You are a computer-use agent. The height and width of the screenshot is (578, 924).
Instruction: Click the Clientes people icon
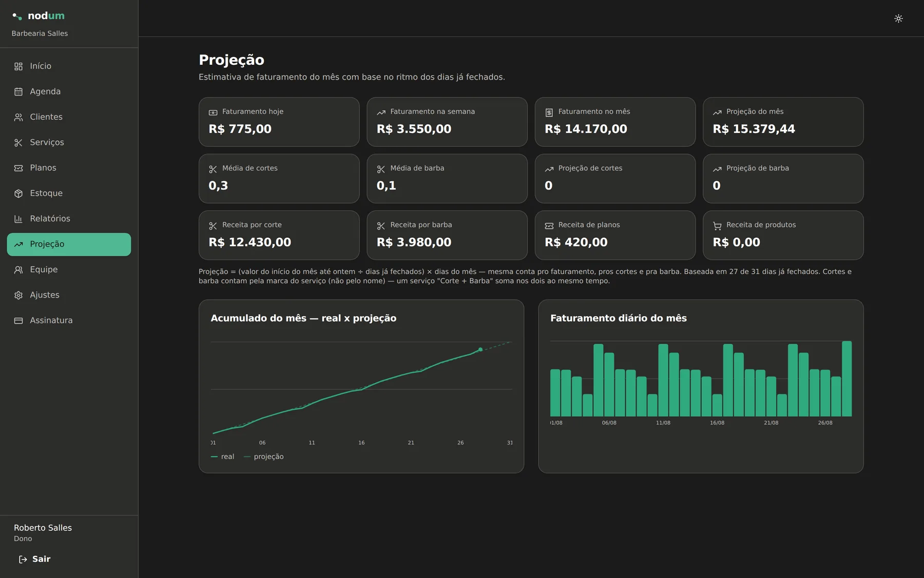click(18, 117)
